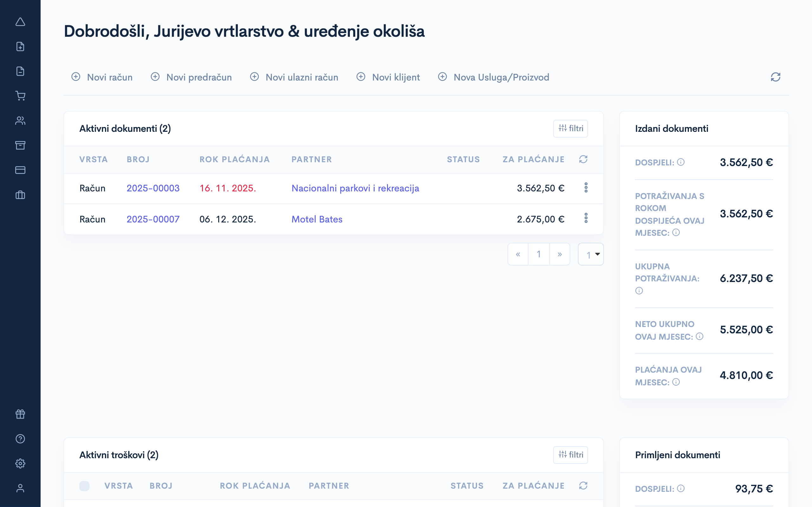Click the new document icon in sidebar
812x507 pixels.
[x=21, y=46]
